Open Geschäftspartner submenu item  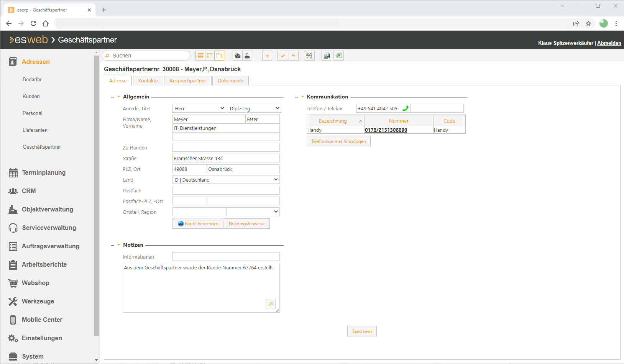[x=42, y=147]
